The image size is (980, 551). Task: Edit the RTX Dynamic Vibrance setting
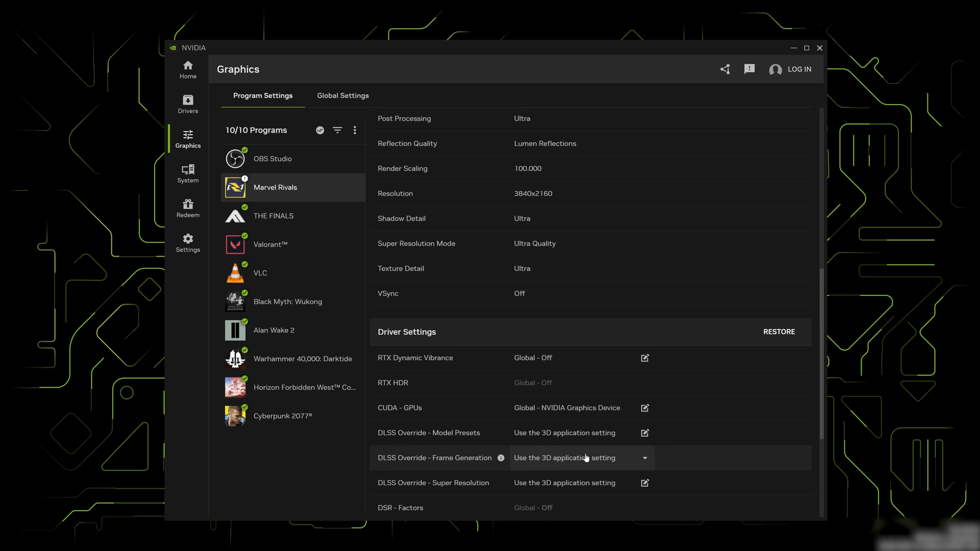tap(645, 358)
